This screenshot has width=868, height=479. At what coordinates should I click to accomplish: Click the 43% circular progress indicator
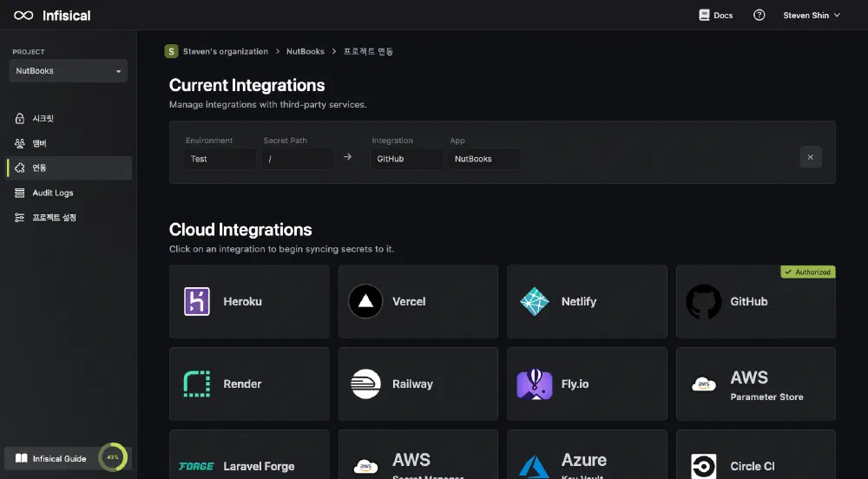(x=113, y=457)
